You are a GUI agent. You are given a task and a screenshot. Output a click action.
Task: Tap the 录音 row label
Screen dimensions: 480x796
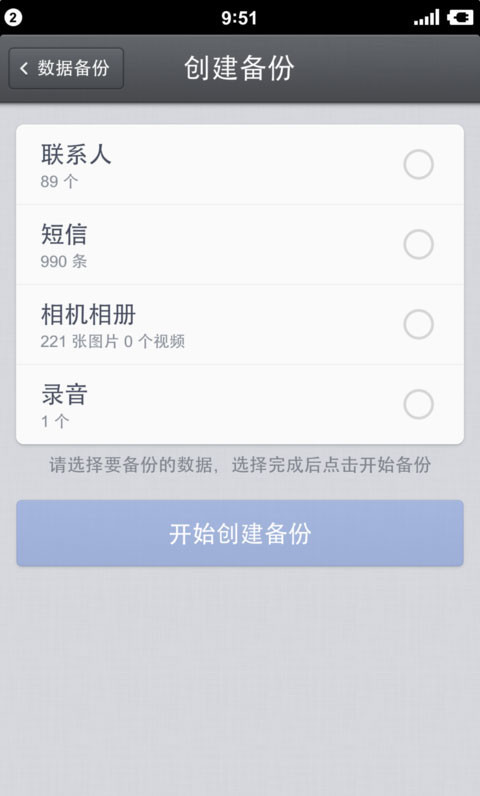[x=64, y=394]
